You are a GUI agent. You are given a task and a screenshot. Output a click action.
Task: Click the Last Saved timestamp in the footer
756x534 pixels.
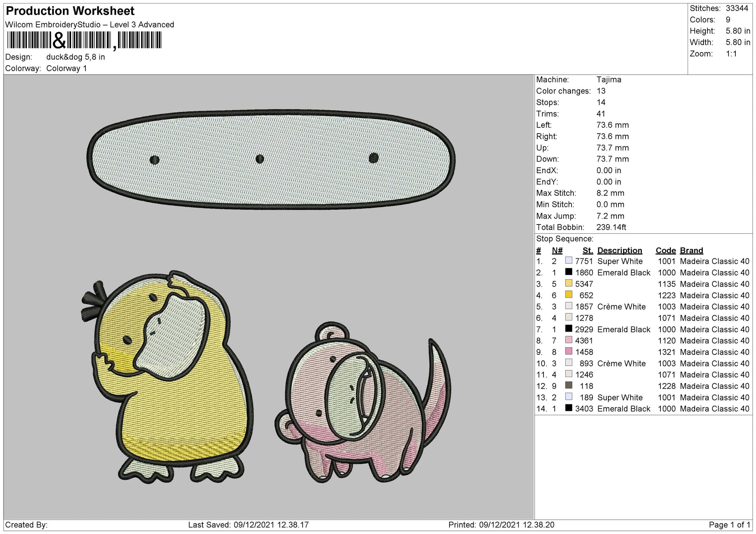click(249, 525)
